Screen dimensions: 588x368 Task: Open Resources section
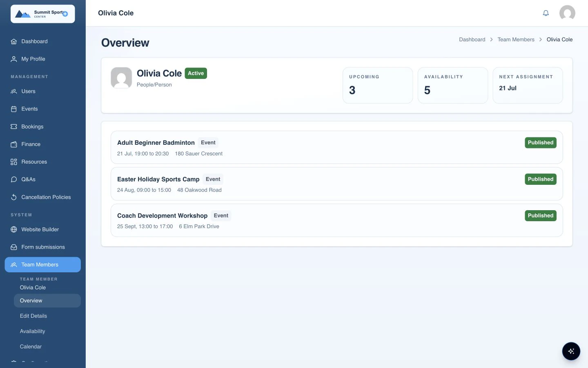(43, 162)
